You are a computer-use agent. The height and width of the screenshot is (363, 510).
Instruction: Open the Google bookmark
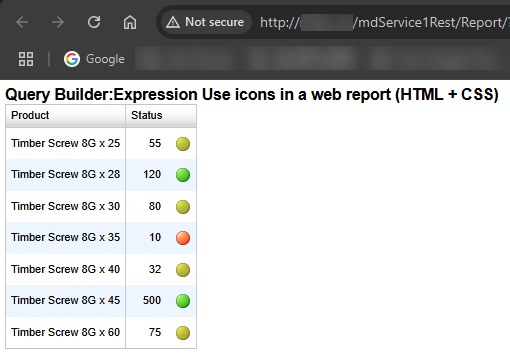pos(94,59)
